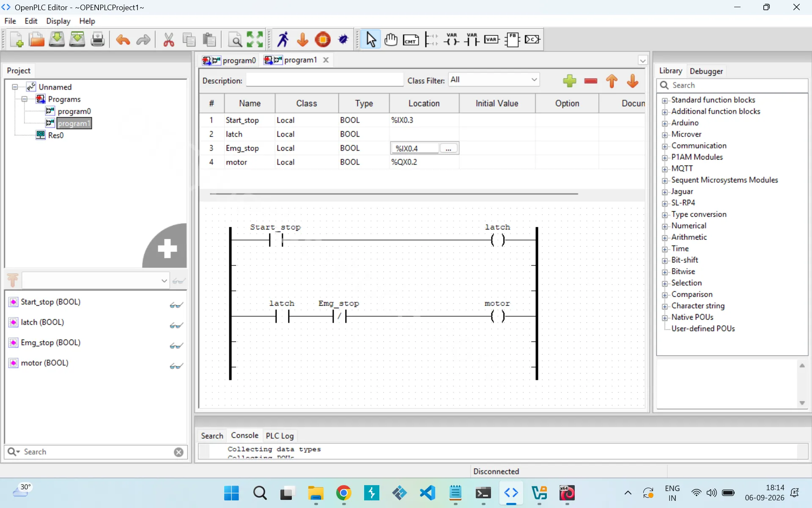Insert a variable with the VAR box icon

(x=492, y=39)
